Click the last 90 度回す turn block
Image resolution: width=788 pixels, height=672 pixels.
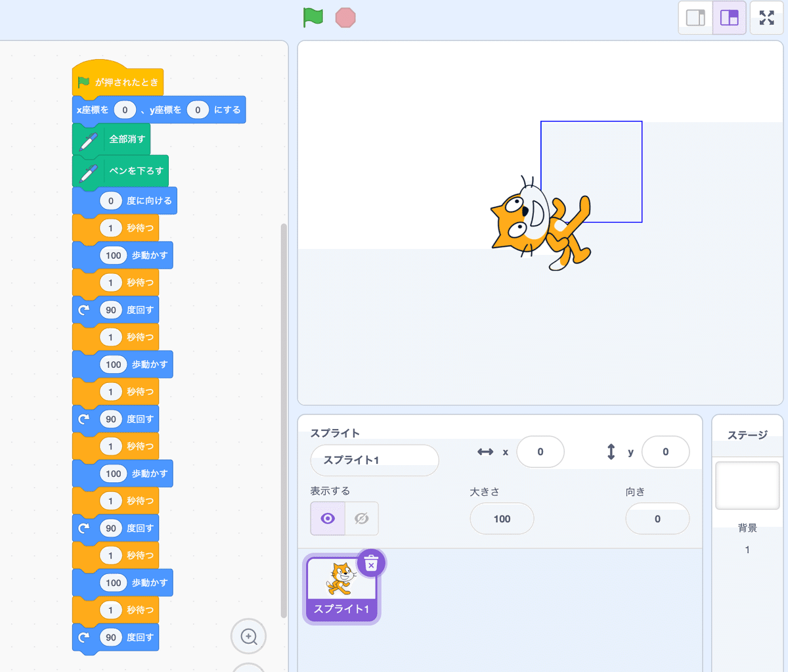pos(116,637)
